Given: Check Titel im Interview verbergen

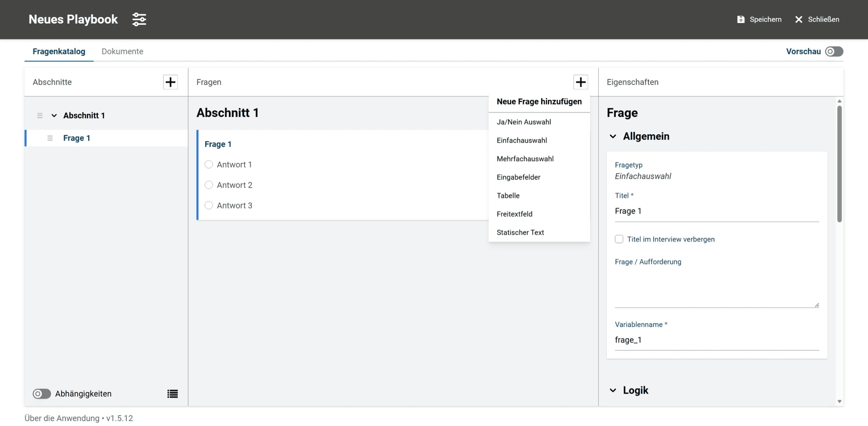Looking at the screenshot, I should tap(619, 239).
